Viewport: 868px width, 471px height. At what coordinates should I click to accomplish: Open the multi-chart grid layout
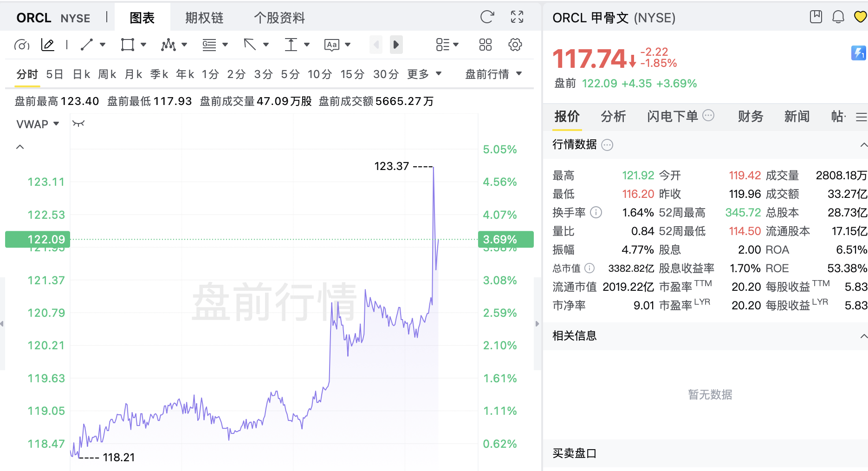click(485, 45)
